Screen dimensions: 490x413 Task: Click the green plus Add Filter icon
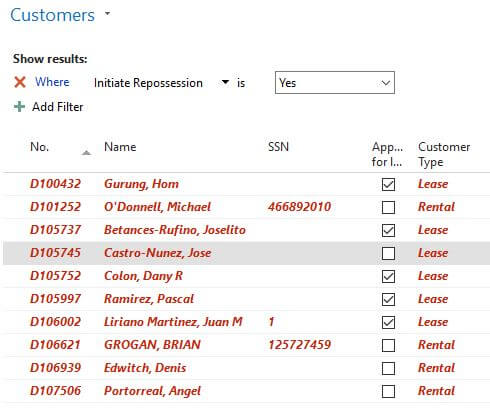coord(19,107)
